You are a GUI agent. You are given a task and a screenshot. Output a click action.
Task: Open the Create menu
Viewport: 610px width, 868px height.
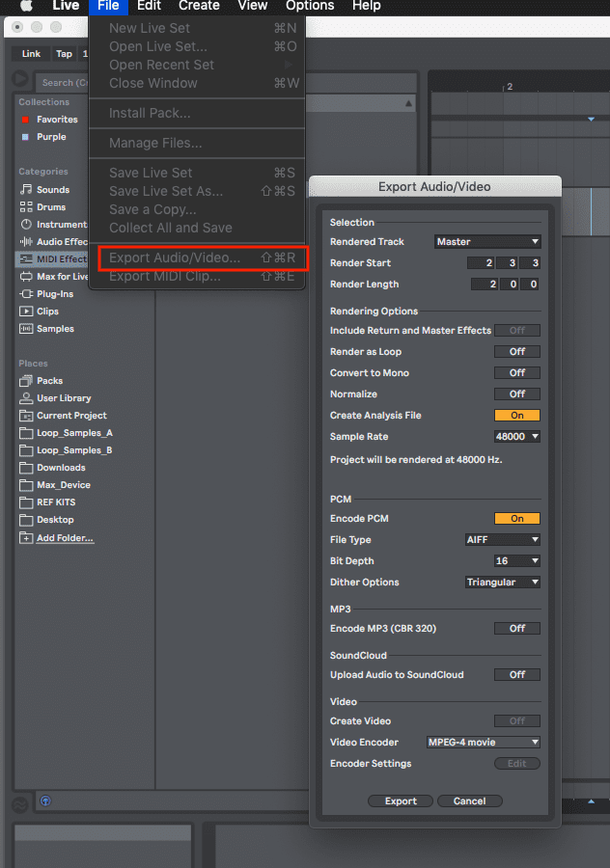tap(199, 6)
